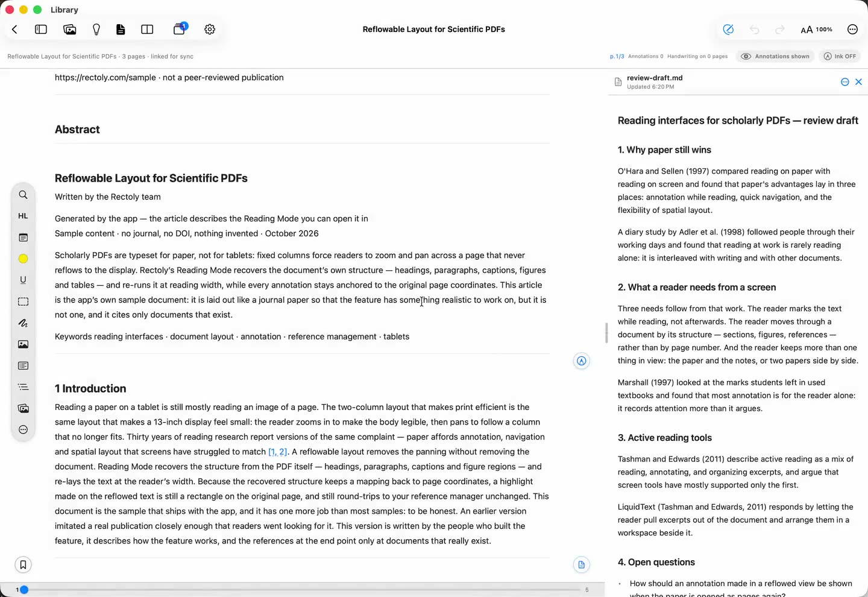Open the more options menu at top right
The image size is (868, 597).
pyautogui.click(x=852, y=29)
